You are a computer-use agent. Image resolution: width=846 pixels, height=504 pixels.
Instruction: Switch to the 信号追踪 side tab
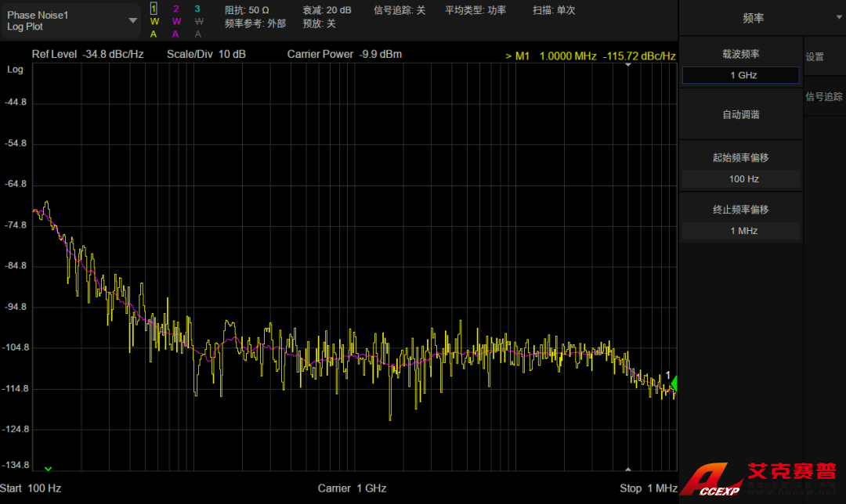(824, 97)
